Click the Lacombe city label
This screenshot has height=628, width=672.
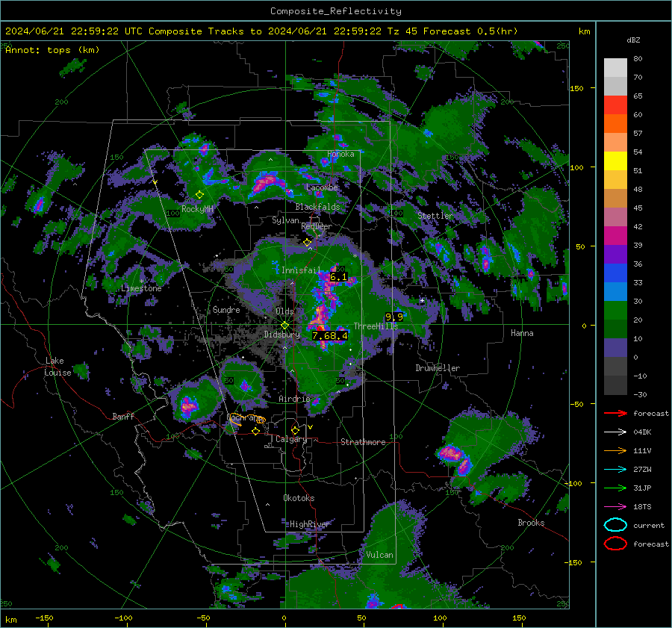click(x=322, y=187)
